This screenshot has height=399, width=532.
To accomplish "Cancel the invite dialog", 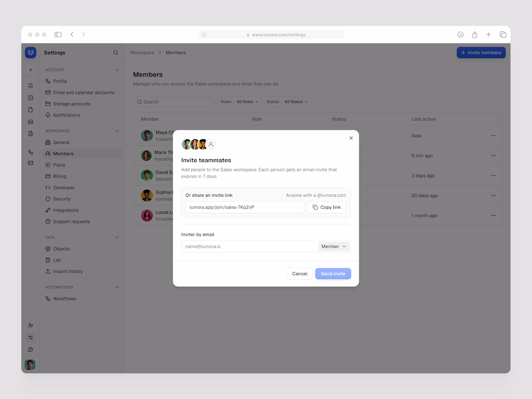I will pyautogui.click(x=299, y=274).
